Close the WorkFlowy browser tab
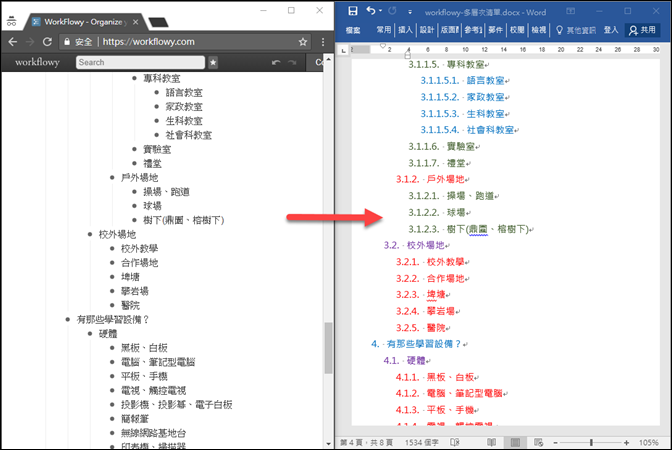Viewport: 672px width, 450px height. (x=135, y=22)
